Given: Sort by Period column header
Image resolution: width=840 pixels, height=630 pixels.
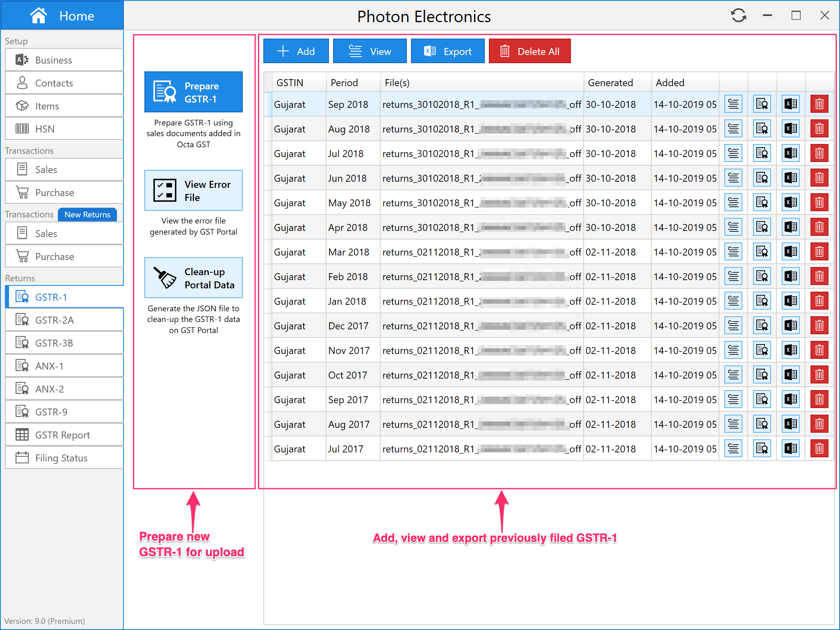Looking at the screenshot, I should point(344,83).
